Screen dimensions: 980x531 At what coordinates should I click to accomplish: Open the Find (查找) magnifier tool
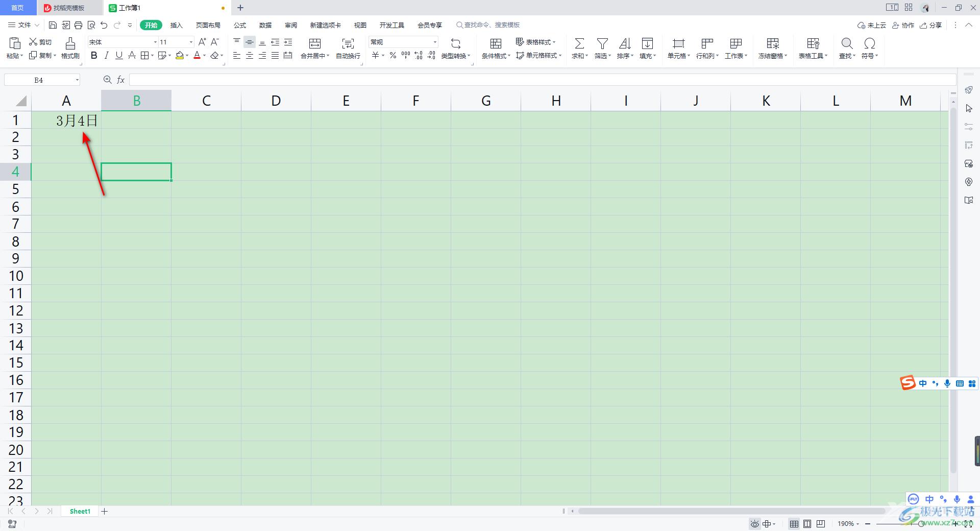[x=847, y=43]
